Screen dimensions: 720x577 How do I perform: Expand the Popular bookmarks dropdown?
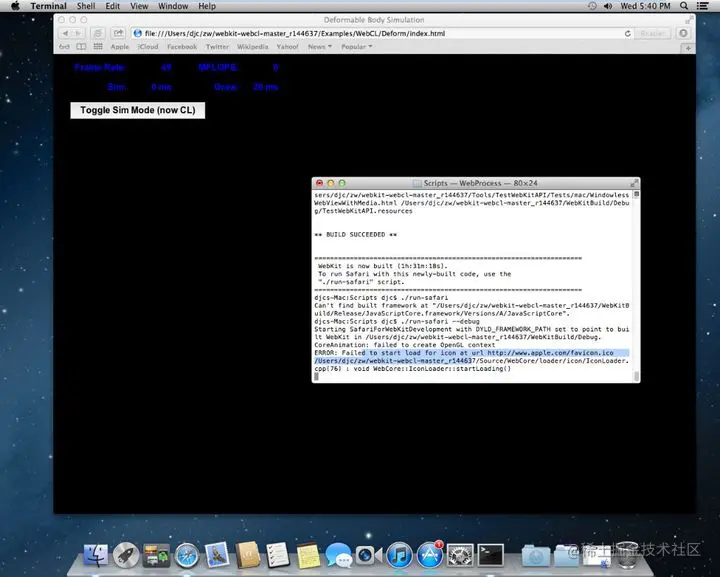point(356,47)
